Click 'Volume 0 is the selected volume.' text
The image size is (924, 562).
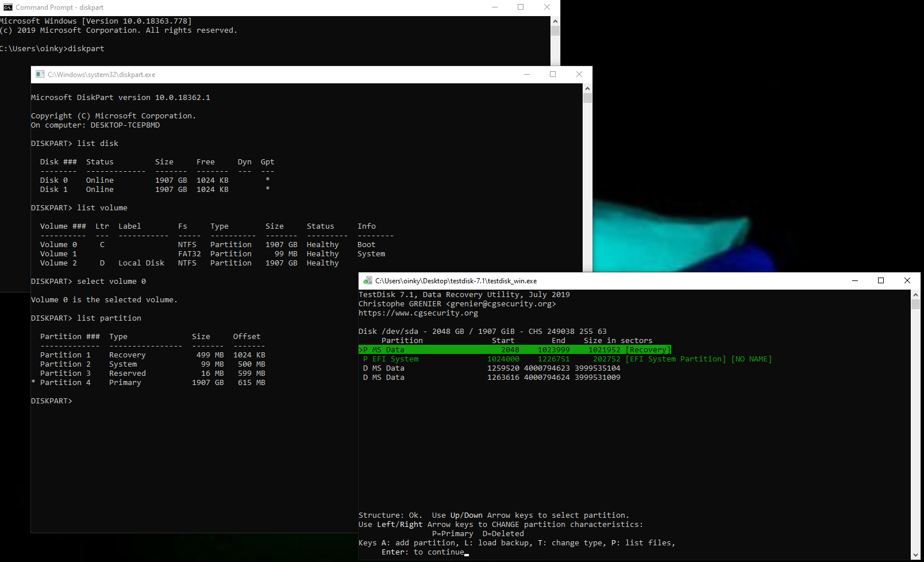pyautogui.click(x=104, y=300)
